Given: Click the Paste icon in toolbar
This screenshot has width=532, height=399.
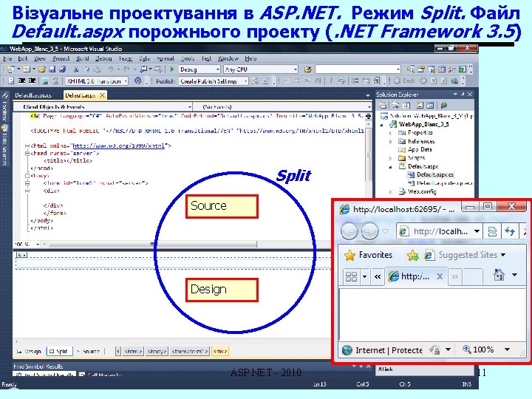Looking at the screenshot, I should tap(97, 69).
